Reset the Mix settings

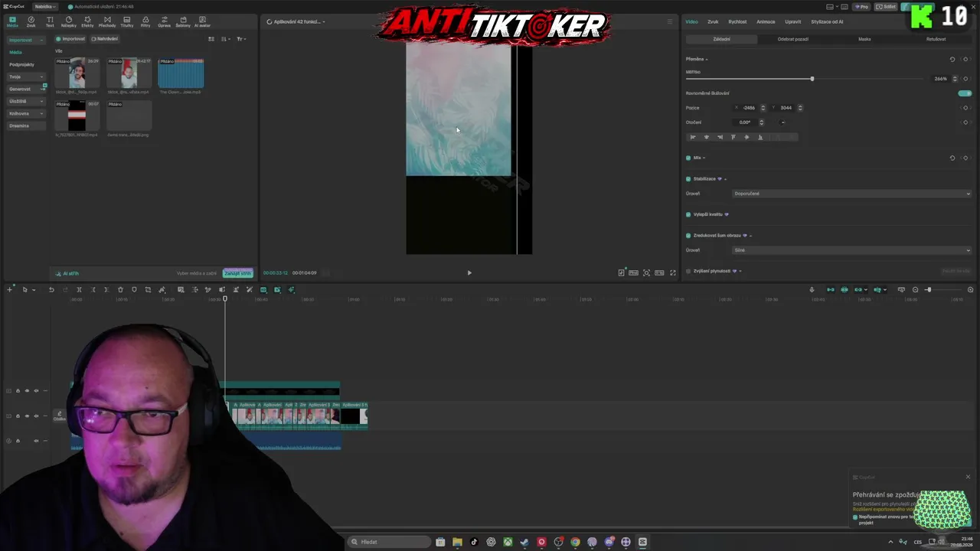[x=952, y=158]
